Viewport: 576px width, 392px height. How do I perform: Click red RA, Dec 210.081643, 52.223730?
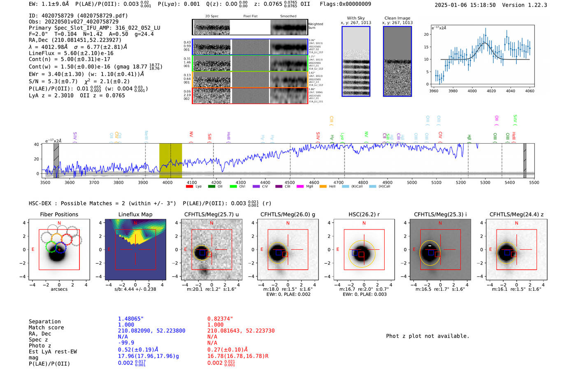click(x=241, y=331)
